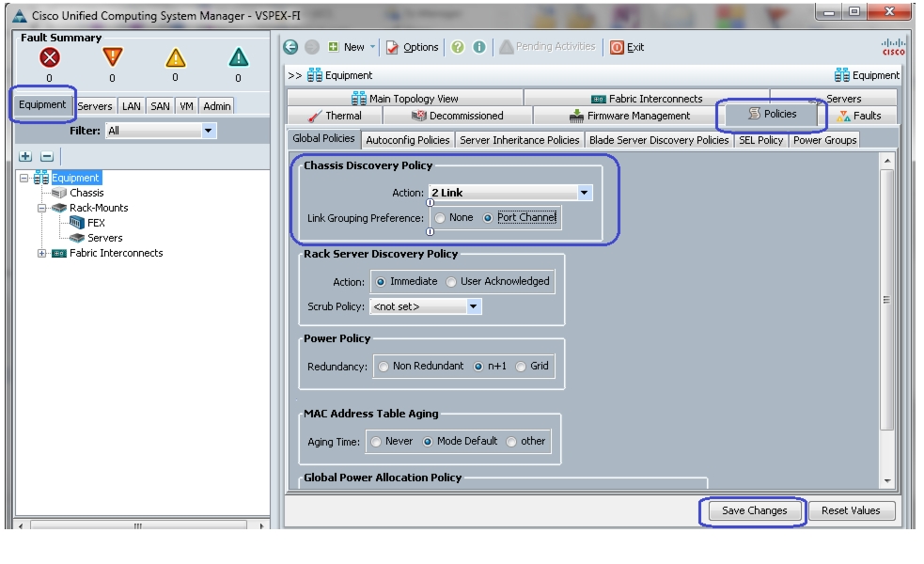Click the Equipment breadcrumb icon
The width and height of the screenshot is (924, 564).
point(315,75)
